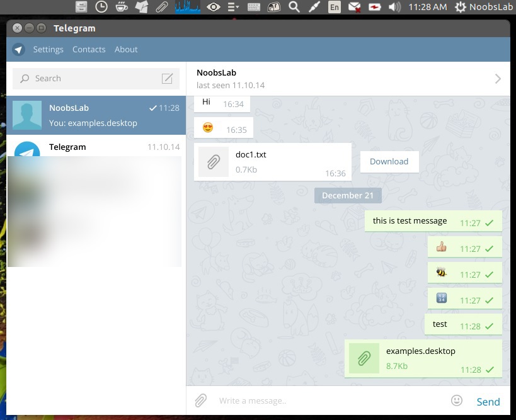Click the bee emoji message
This screenshot has width=516, height=420.
pyautogui.click(x=465, y=273)
